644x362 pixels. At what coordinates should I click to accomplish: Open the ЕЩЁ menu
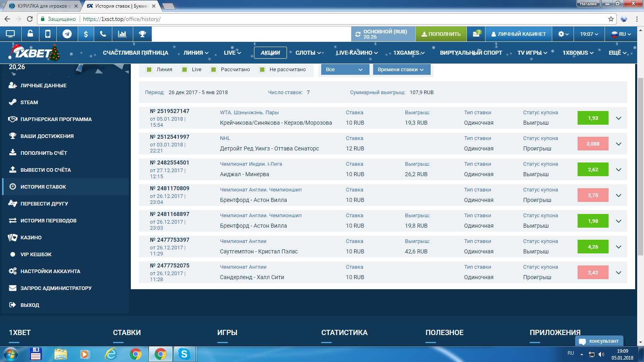[618, 53]
